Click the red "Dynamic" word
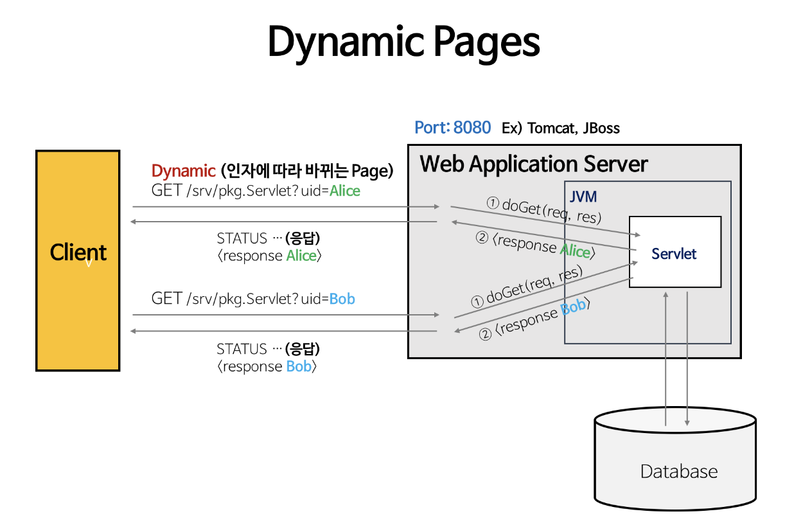 tap(184, 171)
